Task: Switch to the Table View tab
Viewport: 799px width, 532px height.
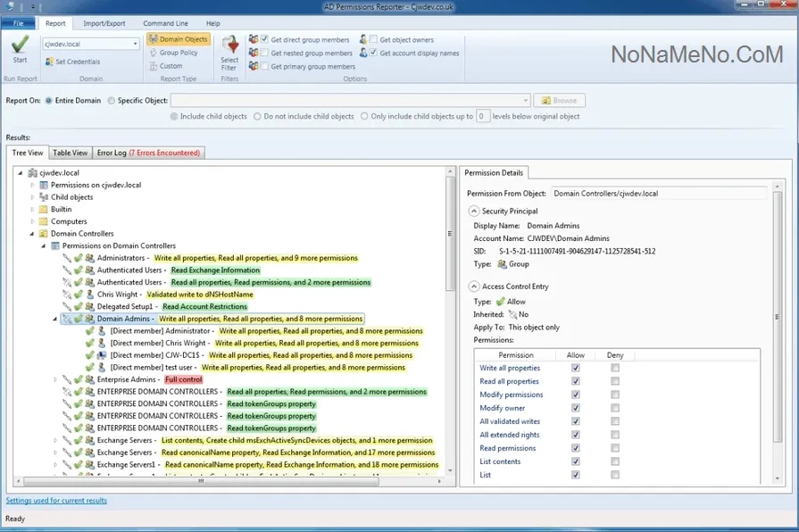Action: [x=70, y=153]
